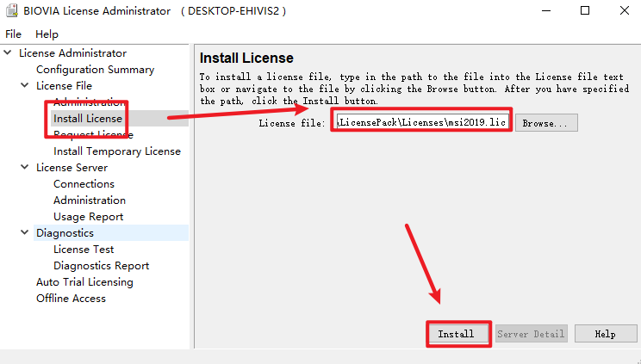Select Connections under License Server

[84, 184]
